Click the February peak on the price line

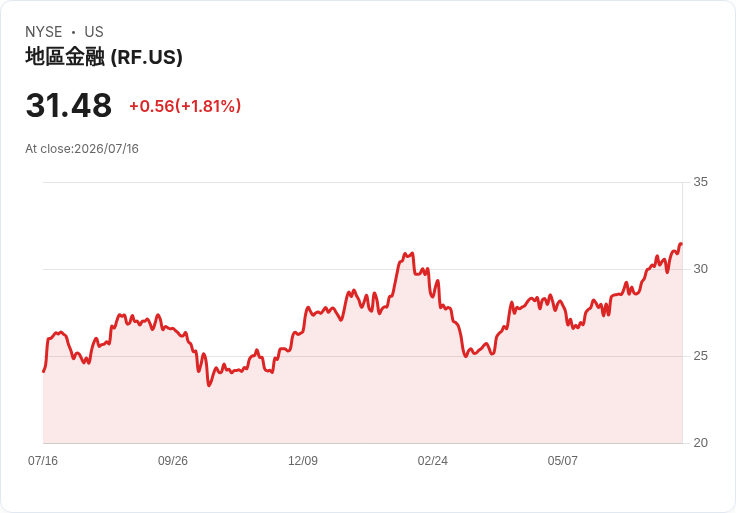(405, 254)
